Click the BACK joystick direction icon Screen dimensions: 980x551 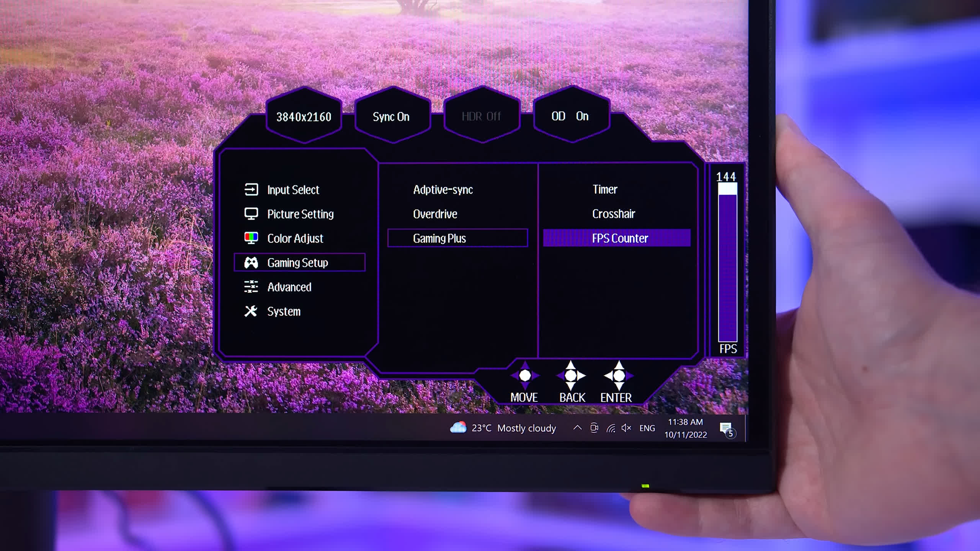[x=571, y=376]
